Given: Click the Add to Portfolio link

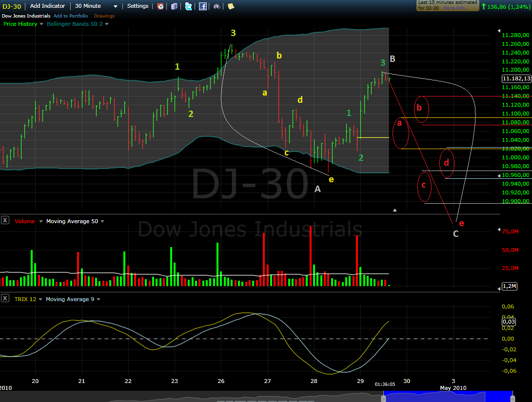Looking at the screenshot, I should (71, 16).
